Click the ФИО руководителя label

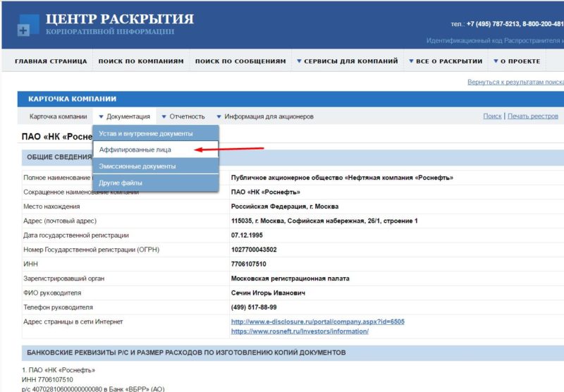52,293
